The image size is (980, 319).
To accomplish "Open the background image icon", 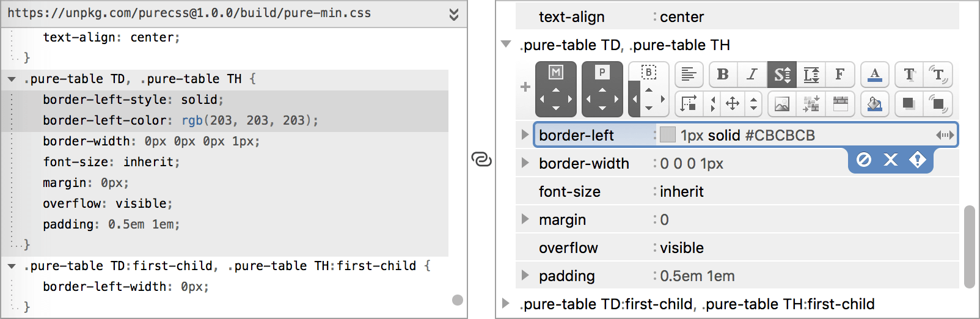I will point(781,104).
